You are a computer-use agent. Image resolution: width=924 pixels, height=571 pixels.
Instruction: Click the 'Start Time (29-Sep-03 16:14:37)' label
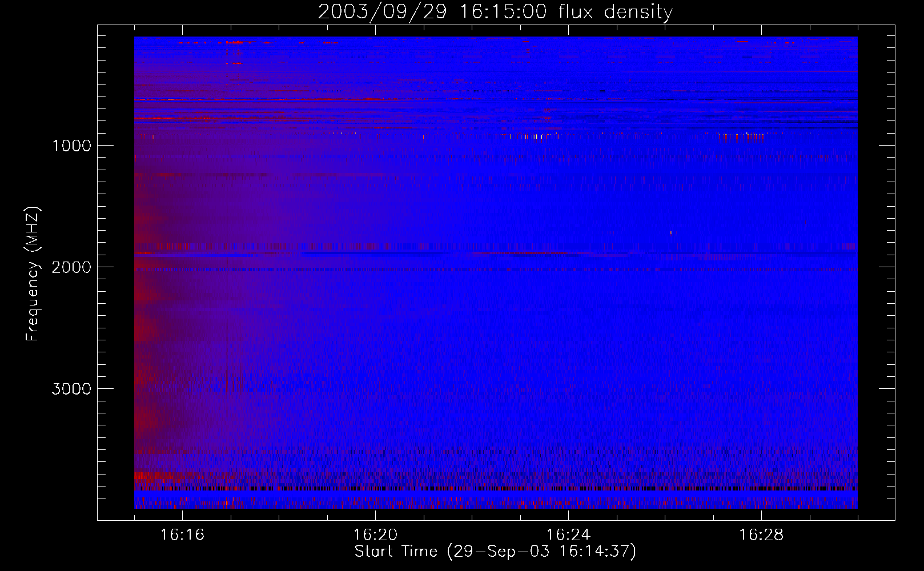click(495, 552)
